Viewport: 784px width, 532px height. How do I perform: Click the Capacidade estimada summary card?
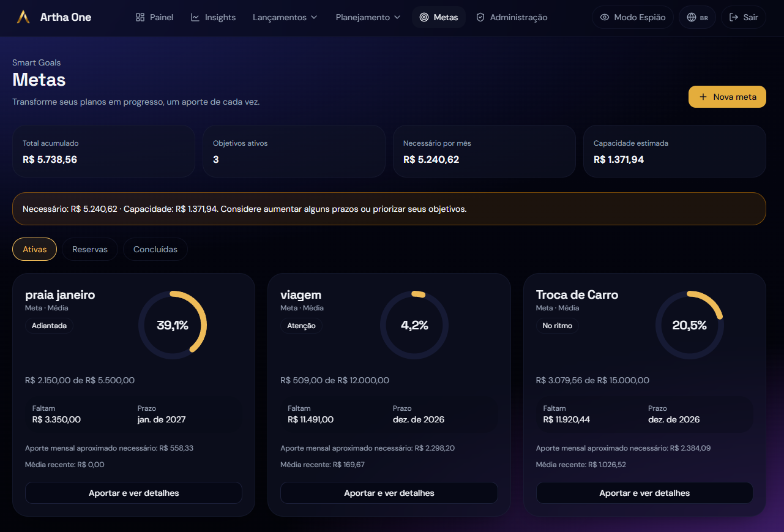[674, 151]
